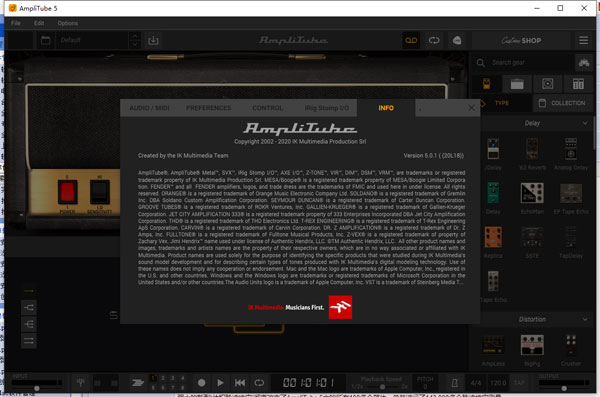The width and height of the screenshot is (600, 397).
Task: Switch to iRig Stomp I/O tab
Action: pos(327,108)
